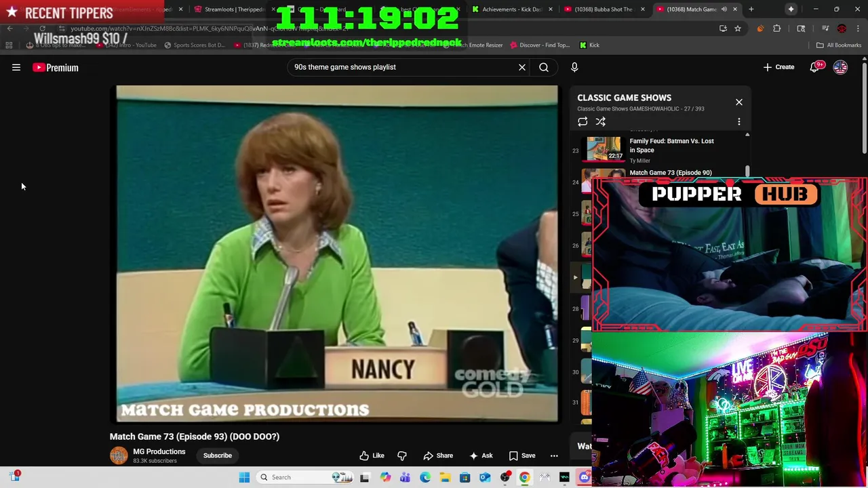This screenshot has height=488, width=868.
Task: Launch Copilot from the taskbar
Action: point(385,477)
